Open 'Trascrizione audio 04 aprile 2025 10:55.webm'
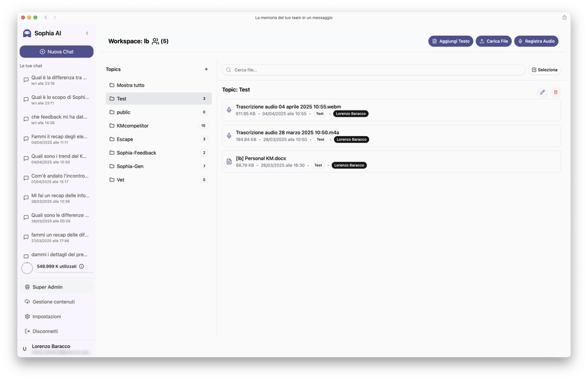Screen dimensions: 588x380 click(x=391, y=110)
